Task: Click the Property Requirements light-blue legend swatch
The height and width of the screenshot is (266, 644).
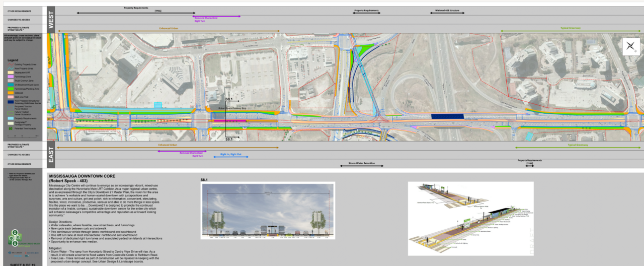Action: [10, 119]
